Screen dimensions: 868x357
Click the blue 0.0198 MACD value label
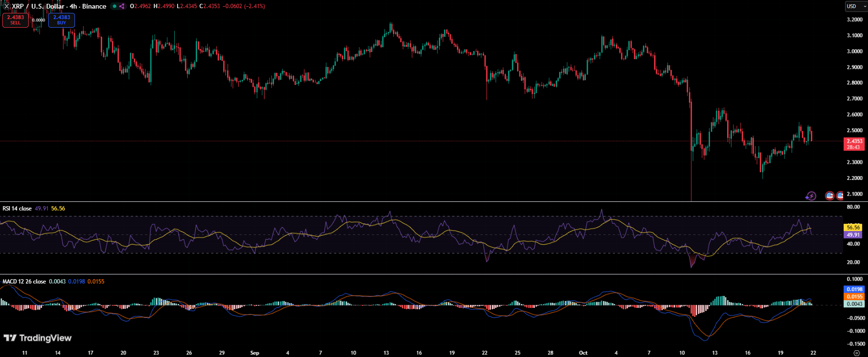click(x=854, y=289)
